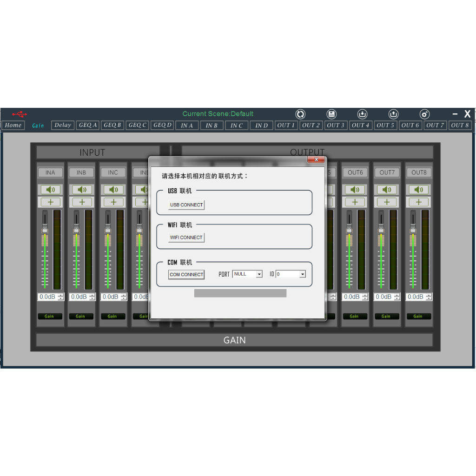The width and height of the screenshot is (476, 476).
Task: Switch to the IN A tab
Action: (x=187, y=126)
